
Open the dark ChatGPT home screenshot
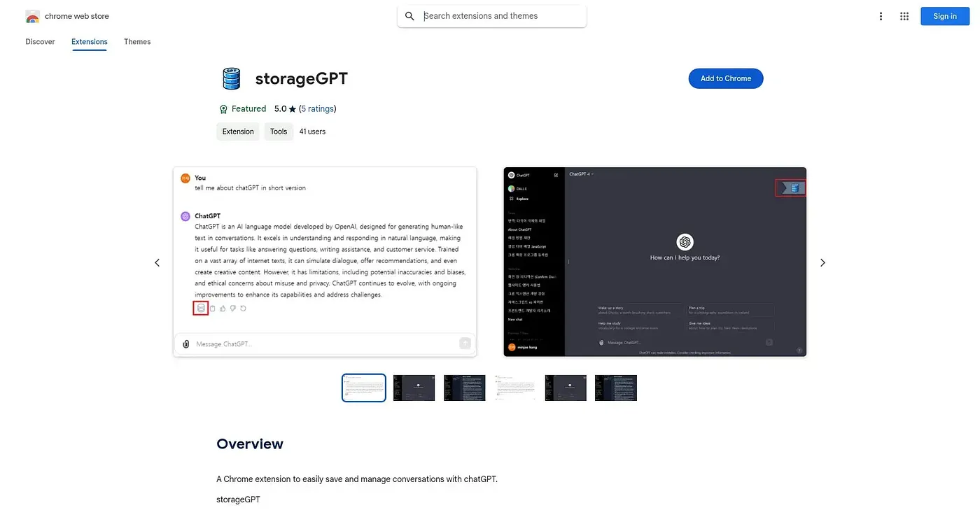[655, 262]
